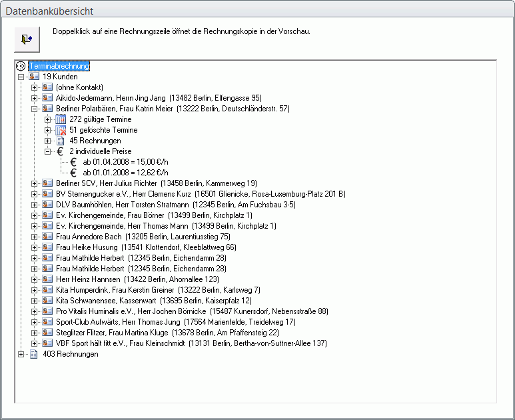
Task: Click the euro icon for price 15,00 €/h
Action: point(74,162)
